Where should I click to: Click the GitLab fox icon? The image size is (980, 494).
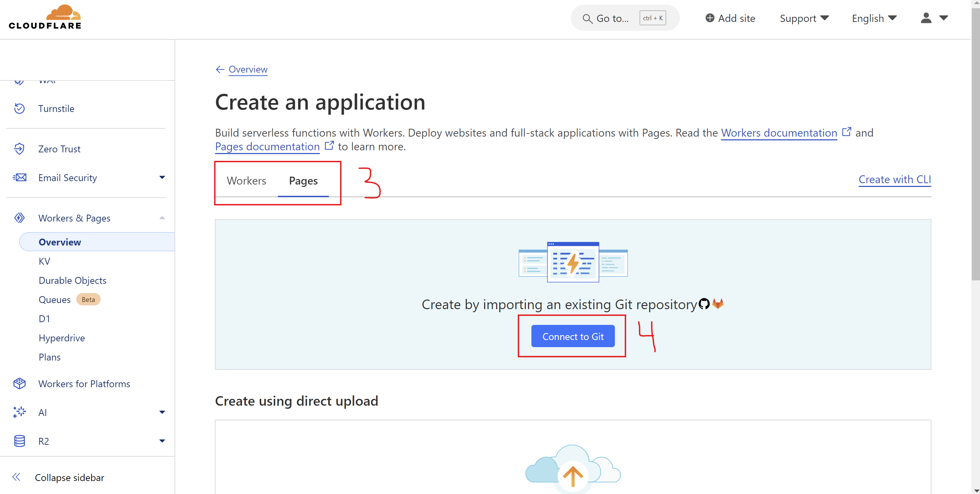pos(718,304)
